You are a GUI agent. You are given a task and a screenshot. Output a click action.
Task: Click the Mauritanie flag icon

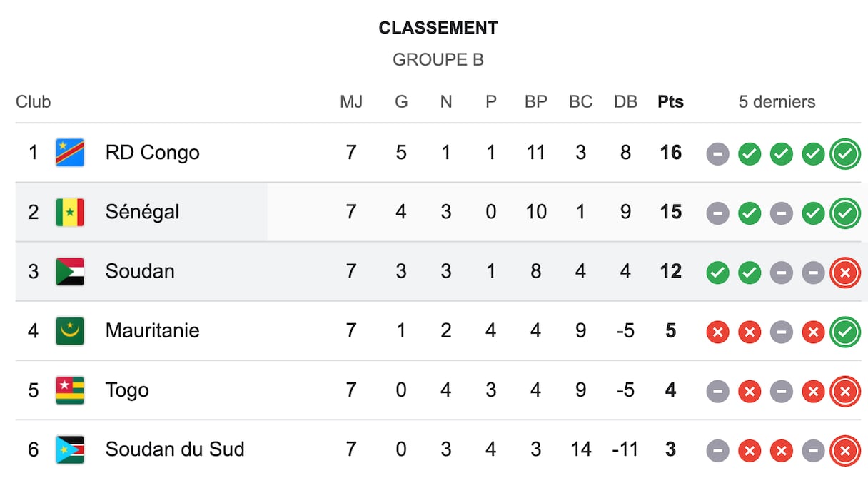click(x=70, y=331)
